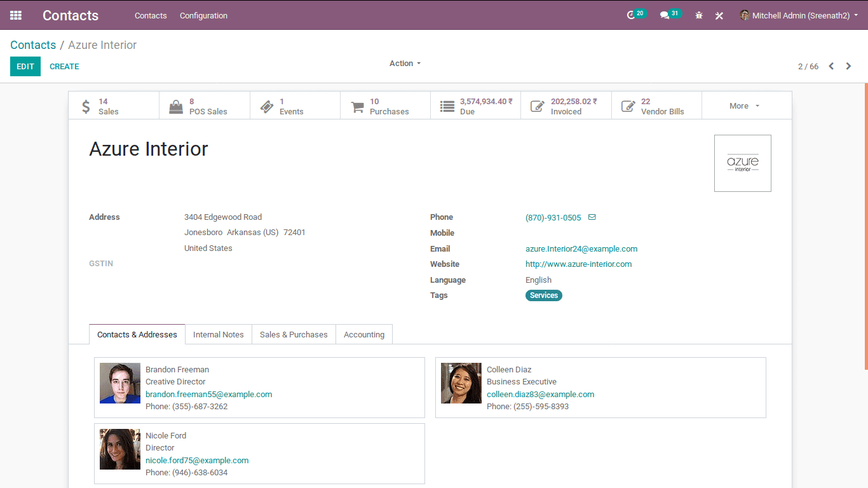Click envelope SMS icon beside phone number
This screenshot has width=868, height=488.
point(592,217)
